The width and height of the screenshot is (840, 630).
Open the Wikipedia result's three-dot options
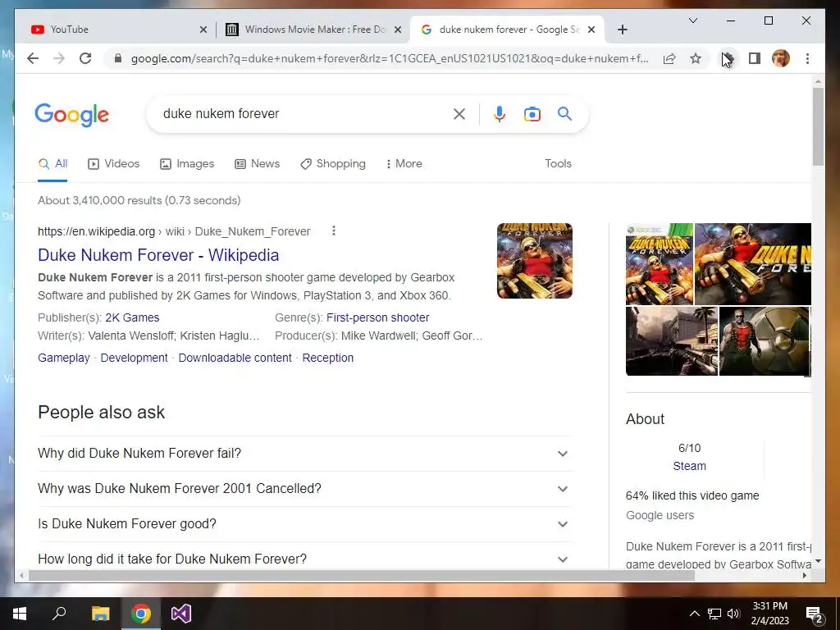[x=334, y=231]
